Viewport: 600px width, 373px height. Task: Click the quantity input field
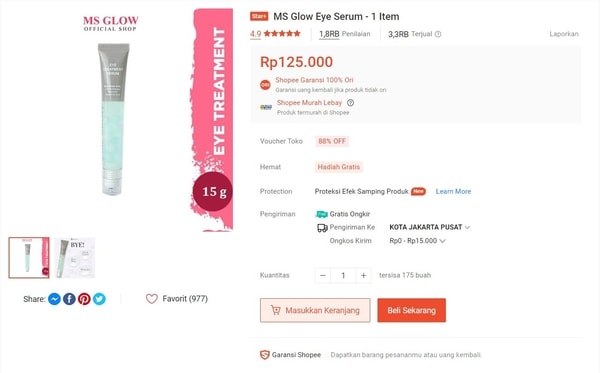343,275
